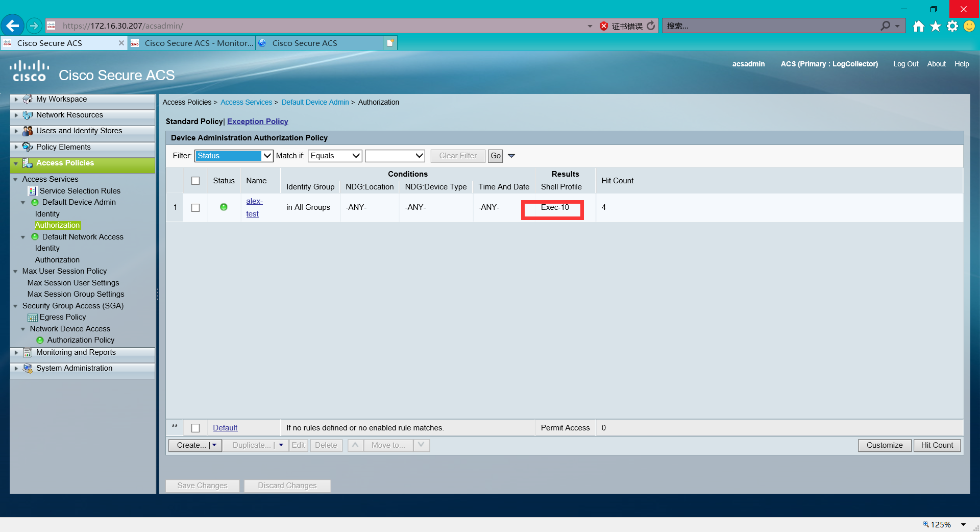Click the Help link in header
This screenshot has height=532, width=980.
click(962, 64)
